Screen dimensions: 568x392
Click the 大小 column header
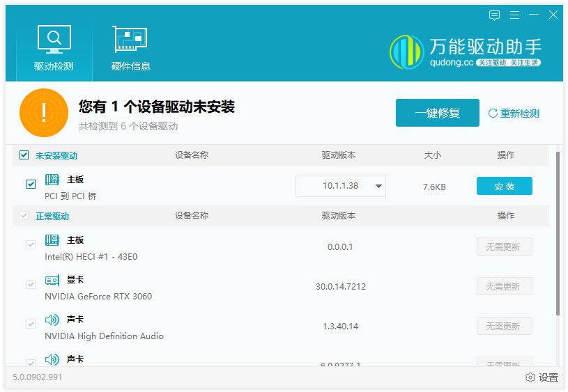point(433,155)
